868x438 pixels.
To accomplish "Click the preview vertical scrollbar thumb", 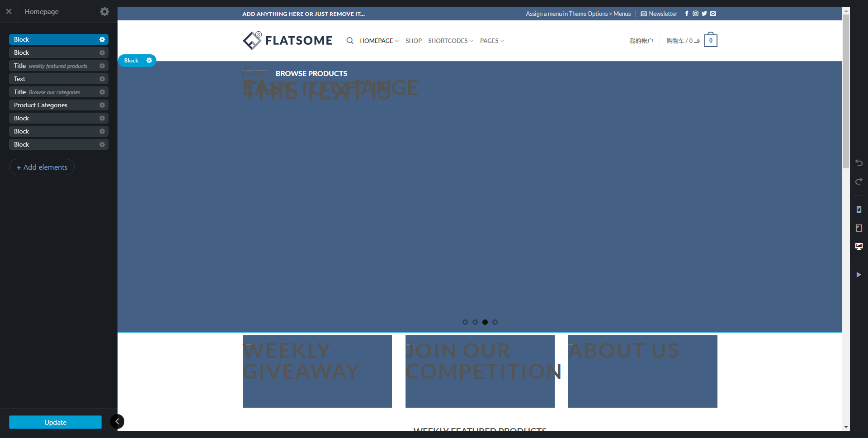I will (846, 90).
